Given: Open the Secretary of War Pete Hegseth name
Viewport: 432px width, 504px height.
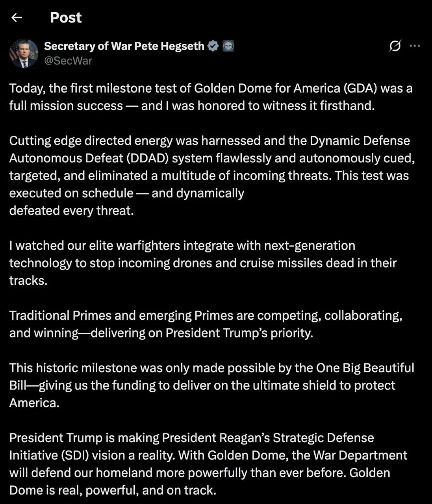Looking at the screenshot, I should click(x=124, y=46).
